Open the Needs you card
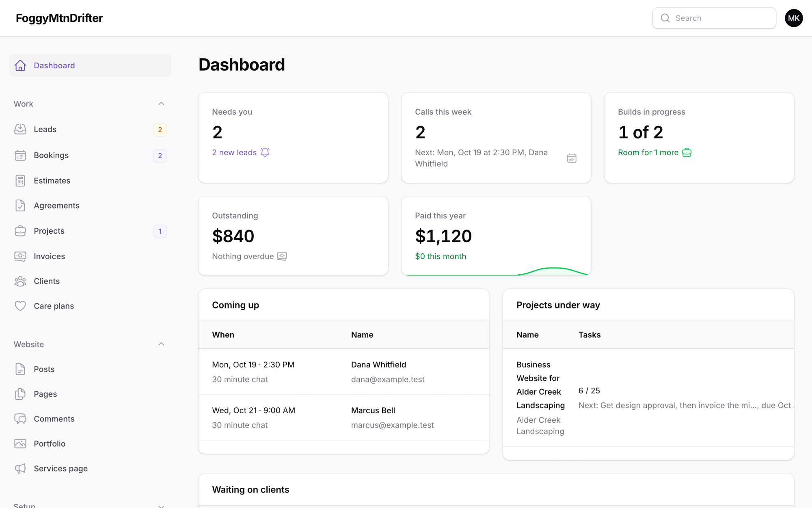The image size is (812, 508). pyautogui.click(x=293, y=138)
